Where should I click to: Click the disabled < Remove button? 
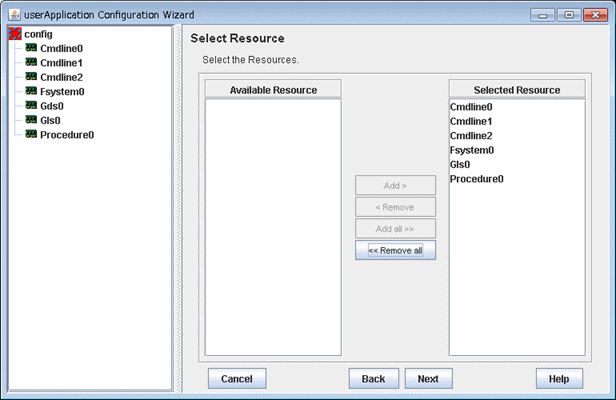pyautogui.click(x=395, y=207)
